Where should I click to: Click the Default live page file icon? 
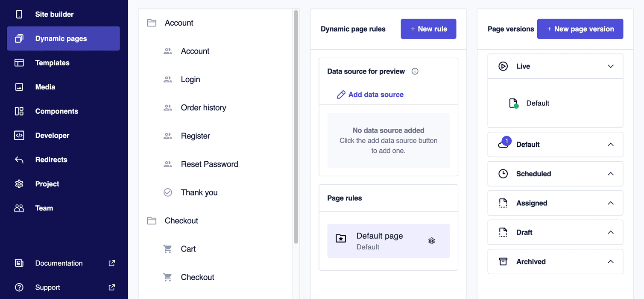tap(513, 103)
